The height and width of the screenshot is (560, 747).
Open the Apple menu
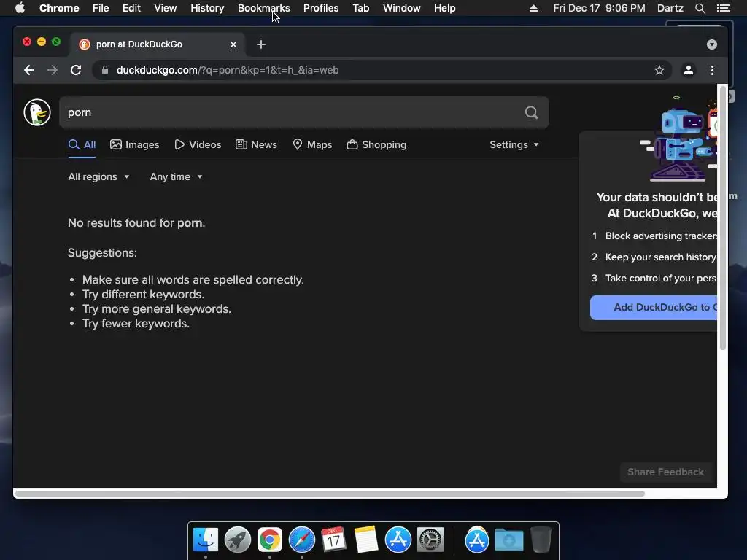20,8
